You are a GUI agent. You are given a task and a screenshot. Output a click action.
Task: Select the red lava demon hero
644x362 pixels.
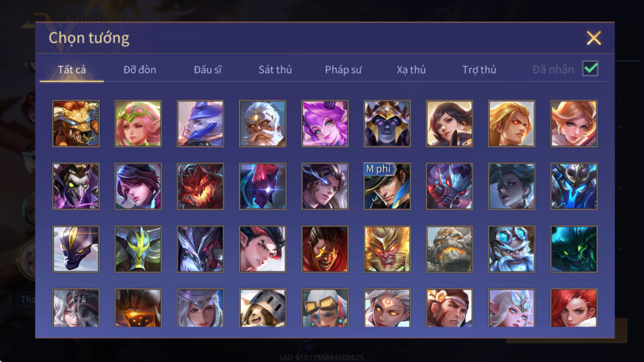pos(200,186)
